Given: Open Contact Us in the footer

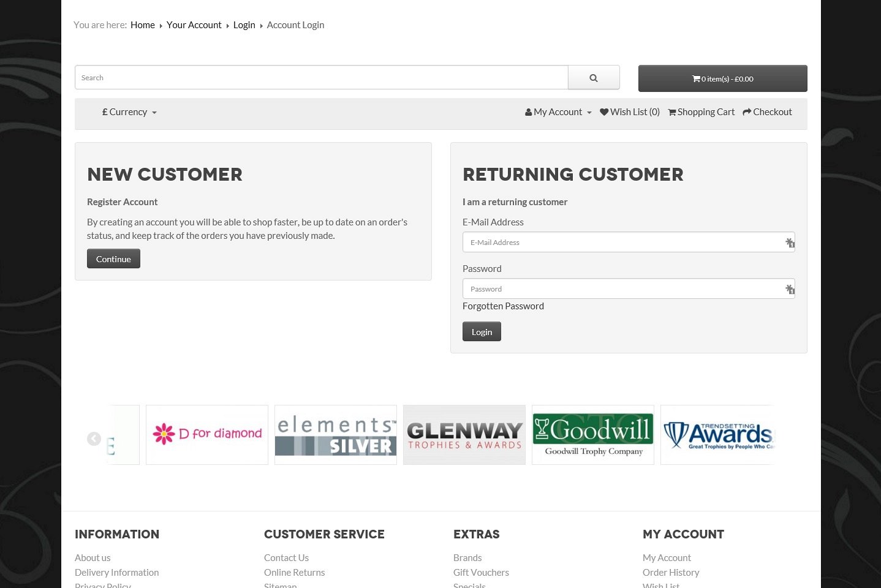Looking at the screenshot, I should 286,558.
